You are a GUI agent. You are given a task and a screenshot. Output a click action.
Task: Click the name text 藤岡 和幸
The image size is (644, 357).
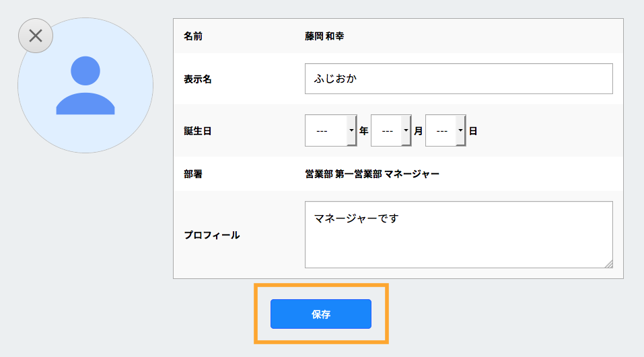coord(324,36)
